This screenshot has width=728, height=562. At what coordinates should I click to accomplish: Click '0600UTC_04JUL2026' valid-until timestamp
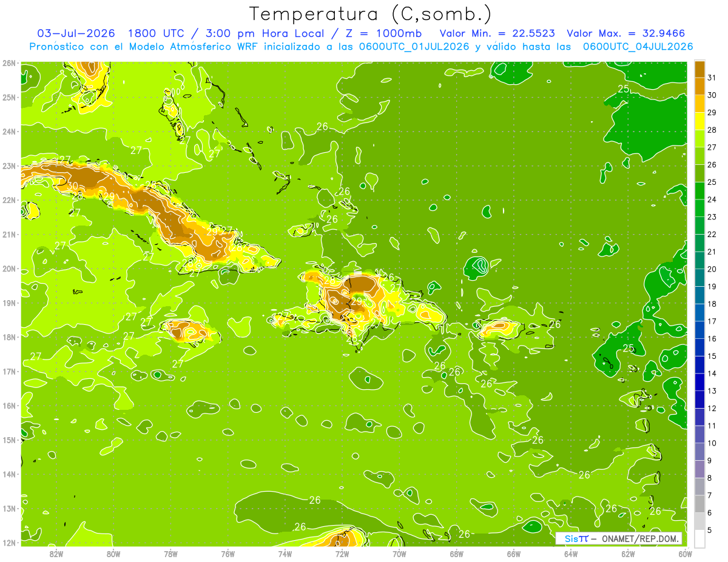point(638,47)
